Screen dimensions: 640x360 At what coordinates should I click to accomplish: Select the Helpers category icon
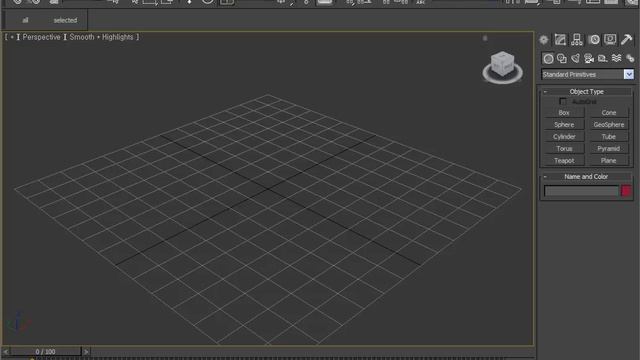(x=602, y=58)
